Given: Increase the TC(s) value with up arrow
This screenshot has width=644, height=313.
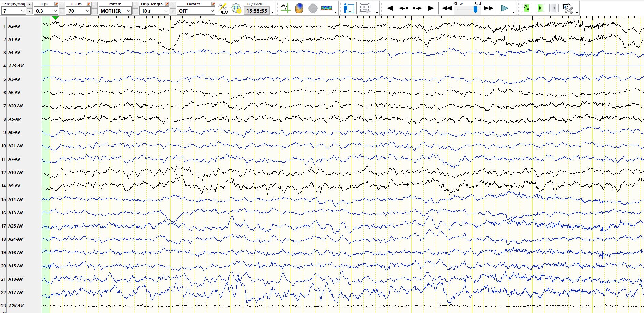Looking at the screenshot, I should coord(62,4).
